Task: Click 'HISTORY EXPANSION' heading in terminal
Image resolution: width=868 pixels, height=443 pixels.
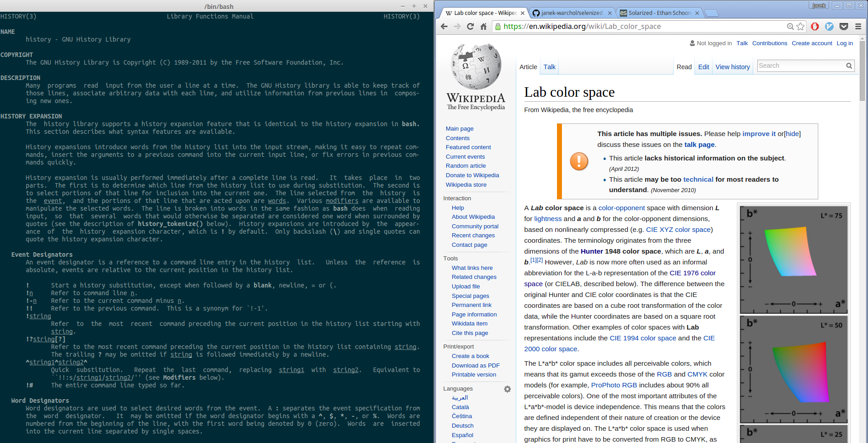Action: point(31,117)
